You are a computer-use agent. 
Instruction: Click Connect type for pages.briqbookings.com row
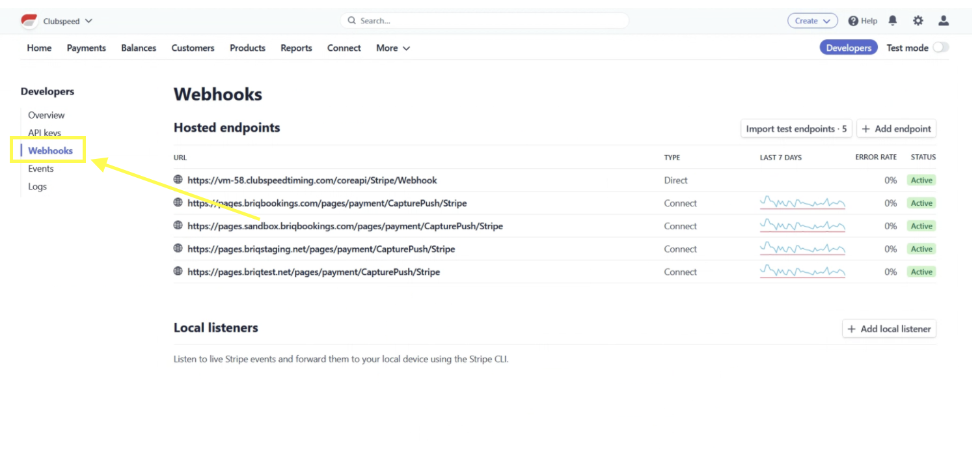[680, 203]
